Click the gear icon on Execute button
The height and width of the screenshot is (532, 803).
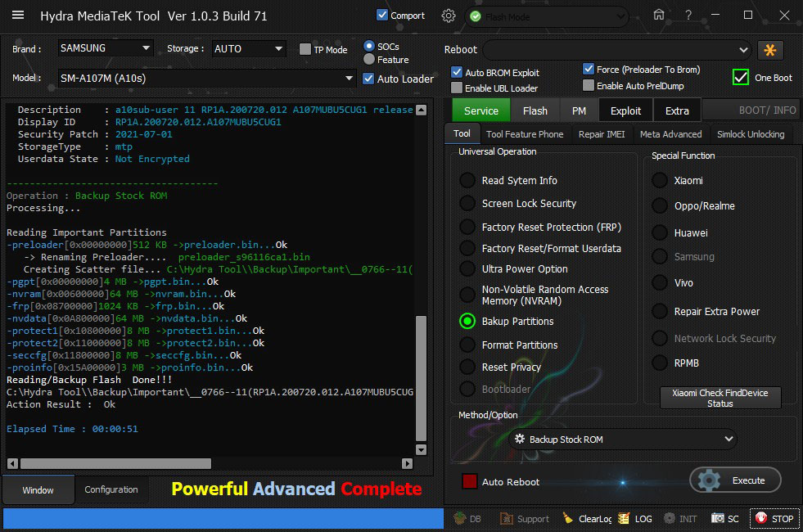(x=710, y=480)
